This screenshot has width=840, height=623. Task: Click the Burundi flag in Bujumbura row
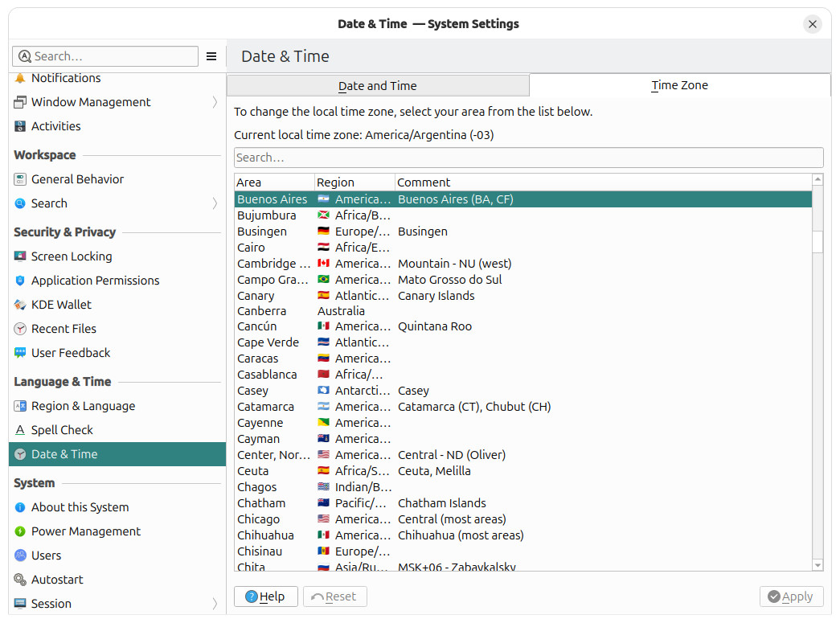coord(323,215)
